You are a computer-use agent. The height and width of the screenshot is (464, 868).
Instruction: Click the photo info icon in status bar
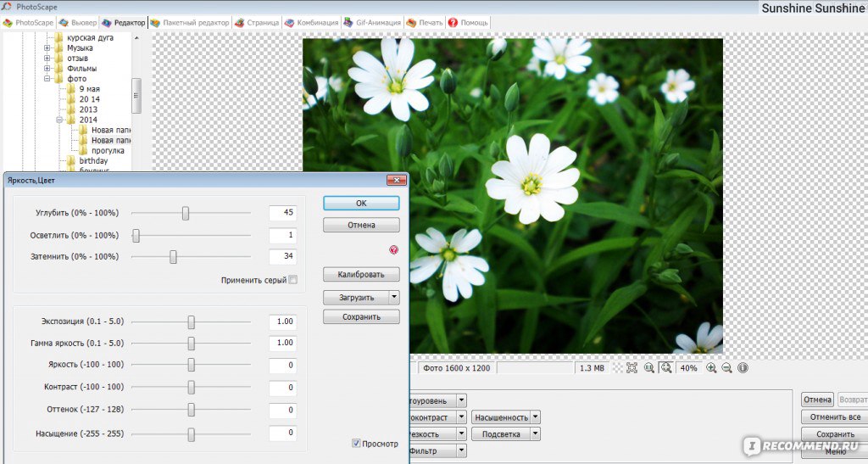click(743, 368)
